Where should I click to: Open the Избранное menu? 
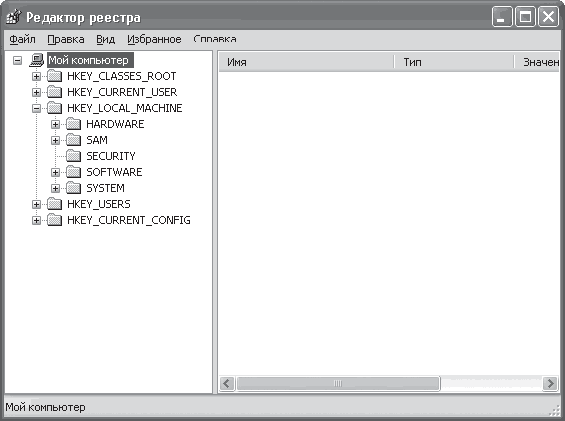click(154, 39)
